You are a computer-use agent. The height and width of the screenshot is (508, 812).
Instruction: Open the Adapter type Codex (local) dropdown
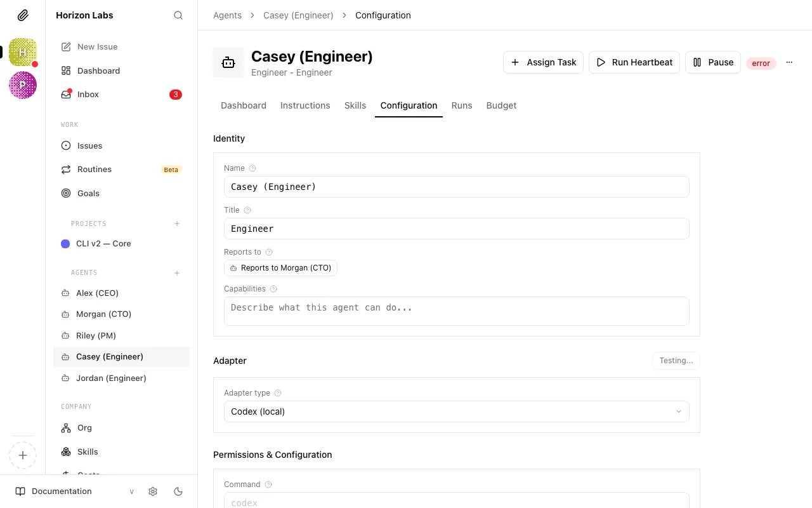[x=457, y=411]
